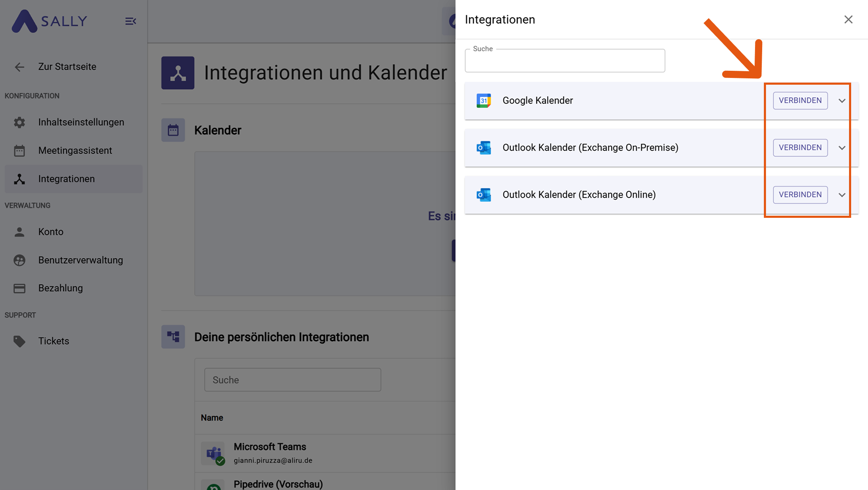Click the tag icon for Tickets

click(19, 341)
